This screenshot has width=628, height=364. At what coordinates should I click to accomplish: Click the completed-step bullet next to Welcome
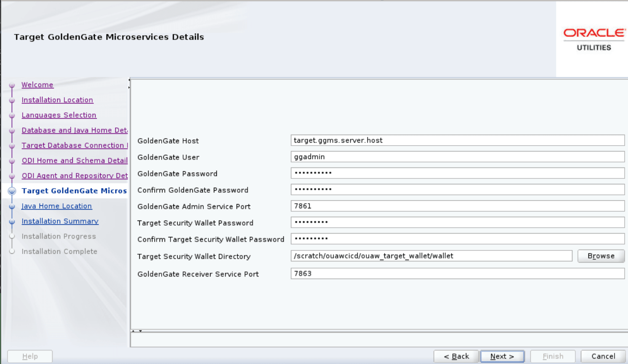pyautogui.click(x=12, y=85)
